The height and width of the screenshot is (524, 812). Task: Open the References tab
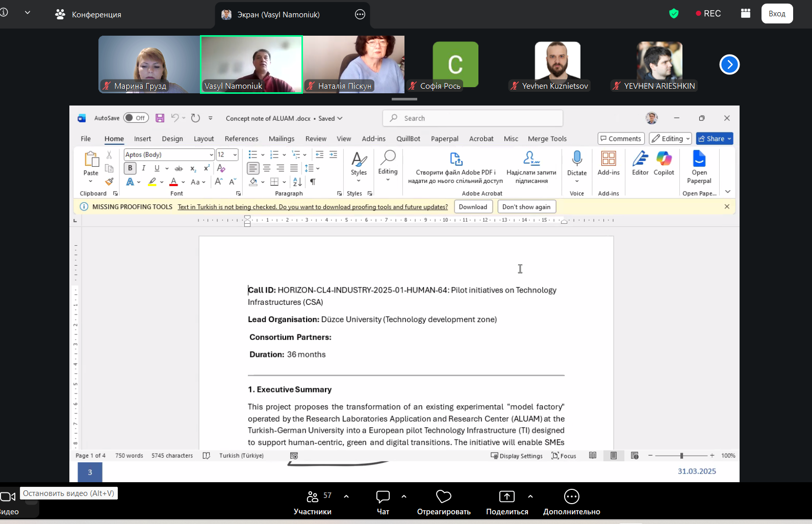(241, 139)
